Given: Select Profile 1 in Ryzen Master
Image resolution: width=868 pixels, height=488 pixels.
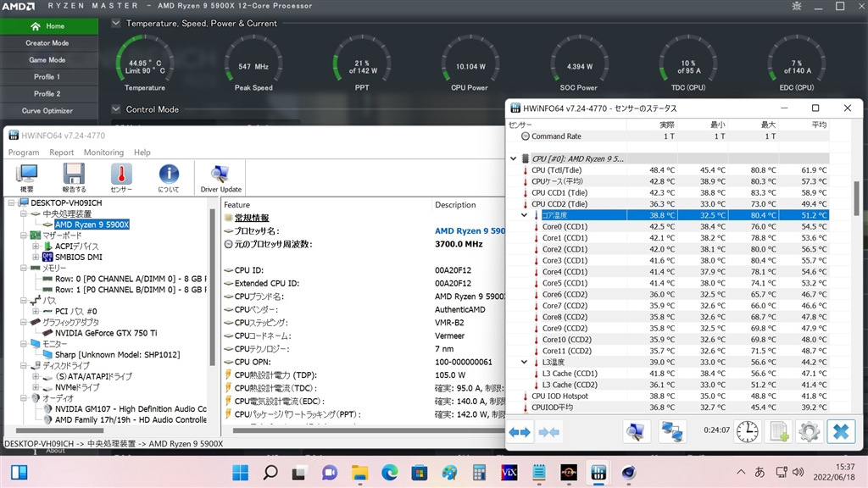Looking at the screenshot, I should click(49, 77).
